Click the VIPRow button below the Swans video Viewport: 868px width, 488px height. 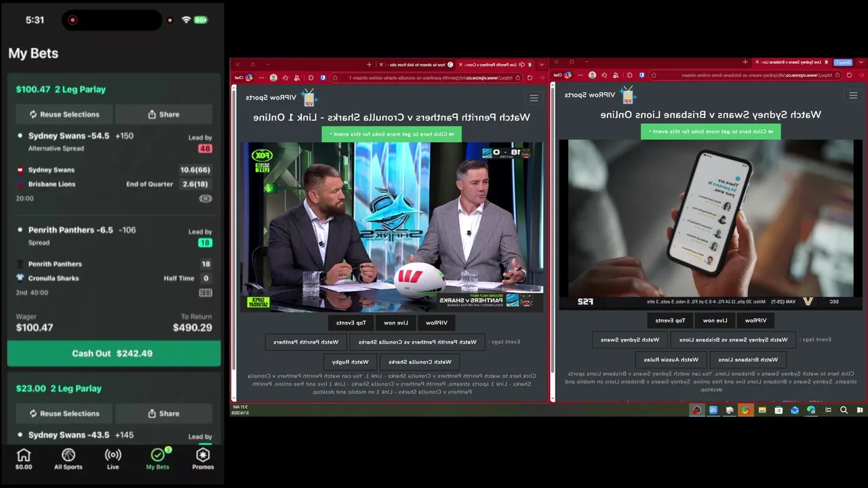[756, 320]
